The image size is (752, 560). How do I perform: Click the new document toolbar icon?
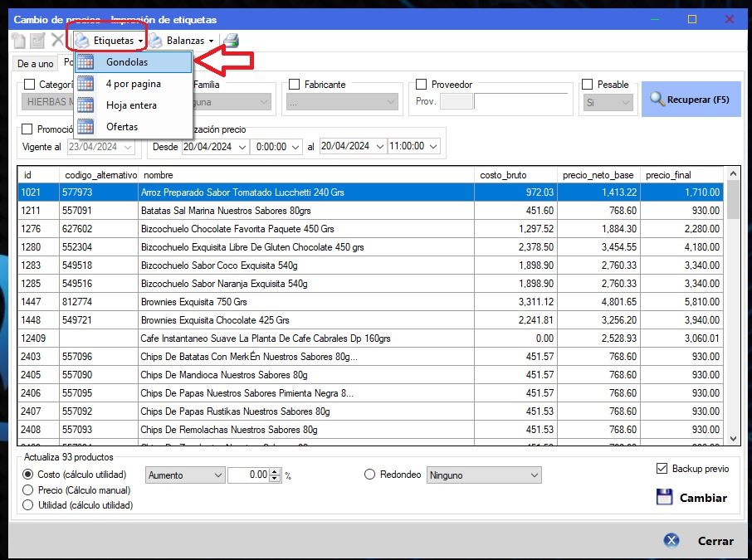[19, 41]
